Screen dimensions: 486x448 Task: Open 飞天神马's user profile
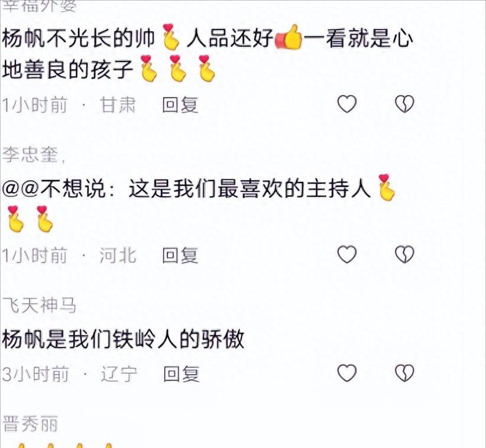click(x=39, y=305)
